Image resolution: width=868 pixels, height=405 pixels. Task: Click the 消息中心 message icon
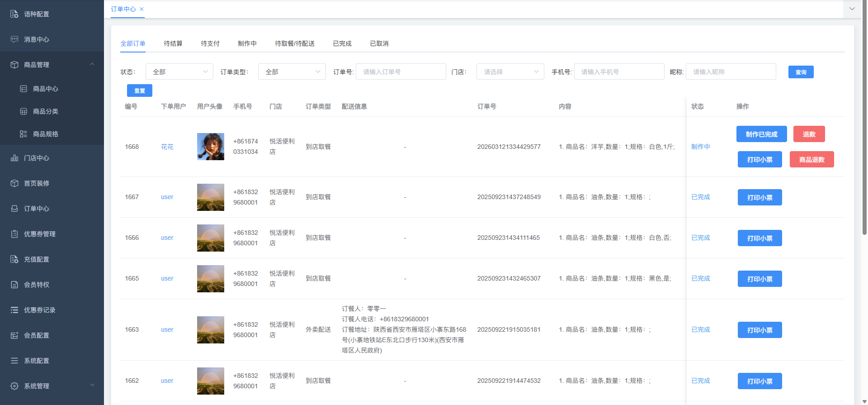pyautogui.click(x=14, y=39)
